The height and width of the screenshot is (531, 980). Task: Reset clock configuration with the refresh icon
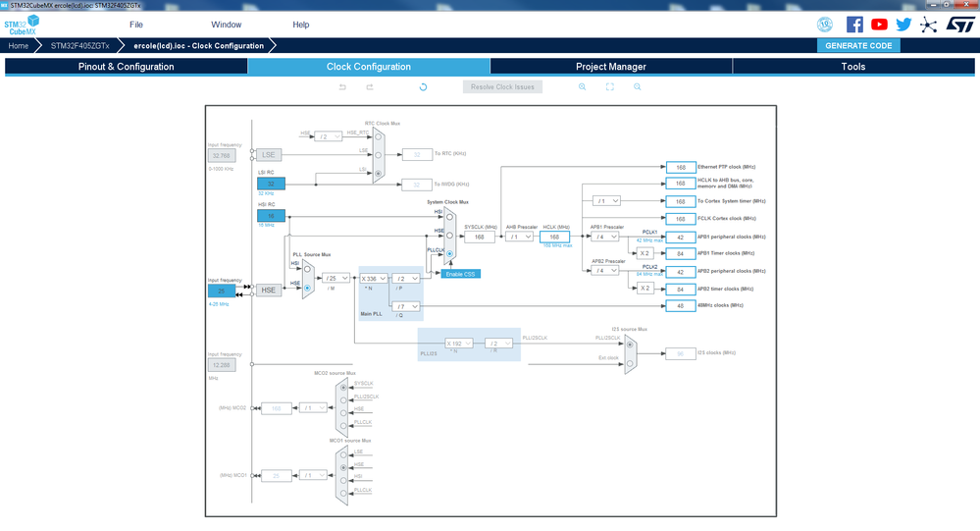click(423, 87)
